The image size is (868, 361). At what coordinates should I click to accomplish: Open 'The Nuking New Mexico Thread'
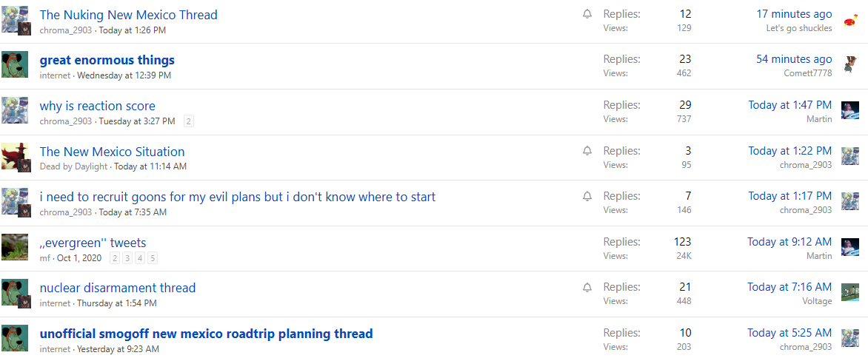click(129, 15)
